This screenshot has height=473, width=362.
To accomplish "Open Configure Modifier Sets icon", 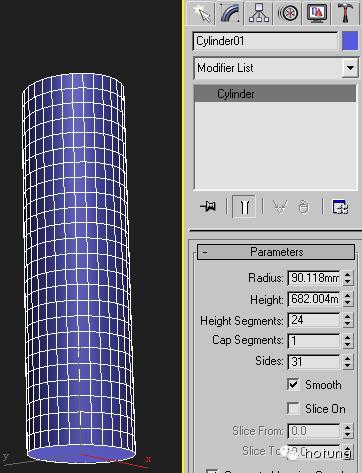I will [340, 207].
